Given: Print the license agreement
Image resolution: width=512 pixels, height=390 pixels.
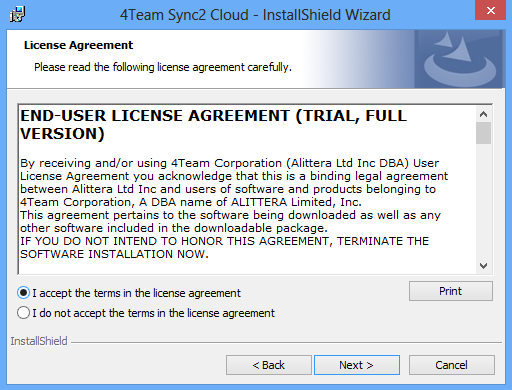Looking at the screenshot, I should click(x=451, y=291).
